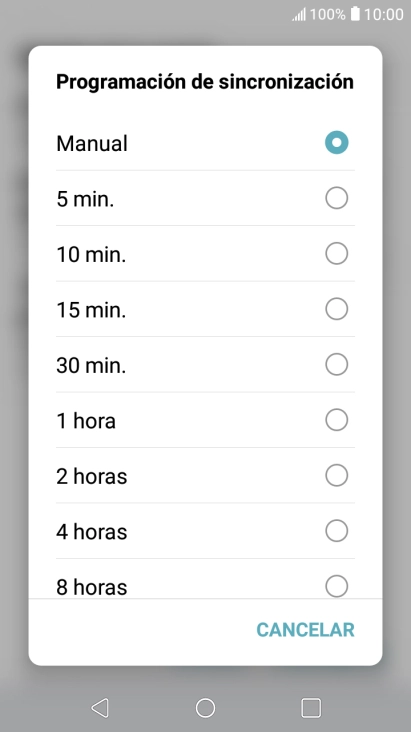Choose the 1 hora option label
411x732 pixels.
86,421
